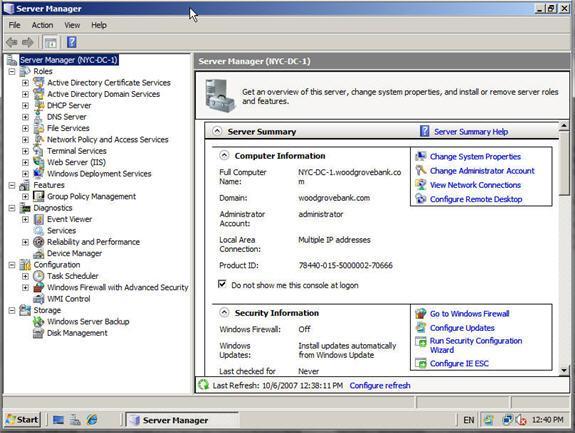This screenshot has width=575, height=433.
Task: Open Configure Updates link
Action: 462,328
